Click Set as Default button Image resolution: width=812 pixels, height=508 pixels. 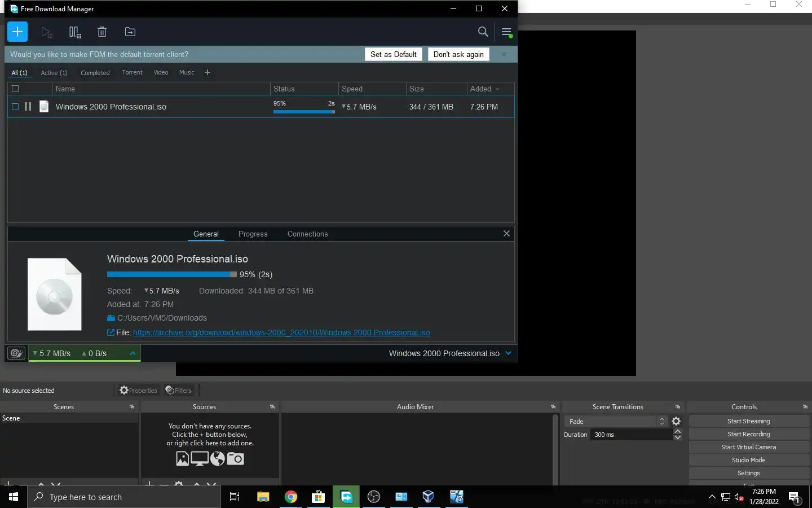coord(394,54)
